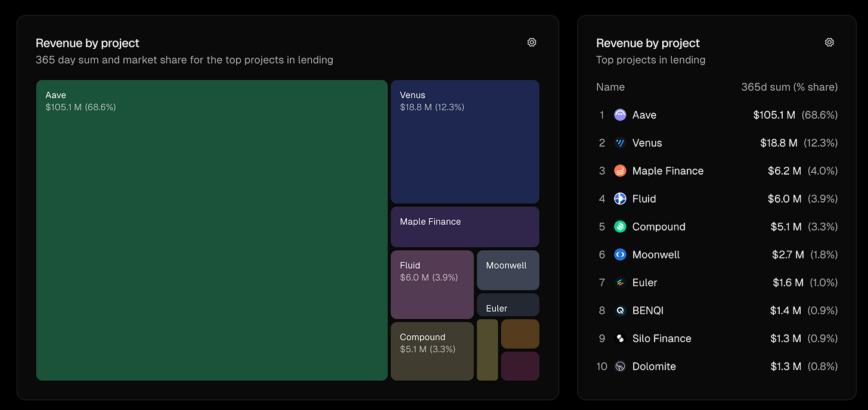Click Silo Finance's (0.9%) share value

(x=823, y=338)
